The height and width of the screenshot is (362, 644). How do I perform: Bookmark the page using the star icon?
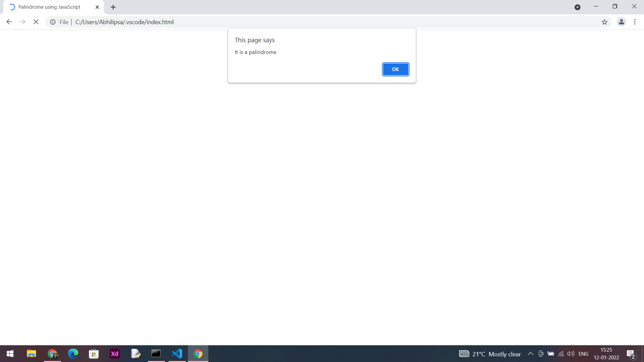(x=605, y=22)
